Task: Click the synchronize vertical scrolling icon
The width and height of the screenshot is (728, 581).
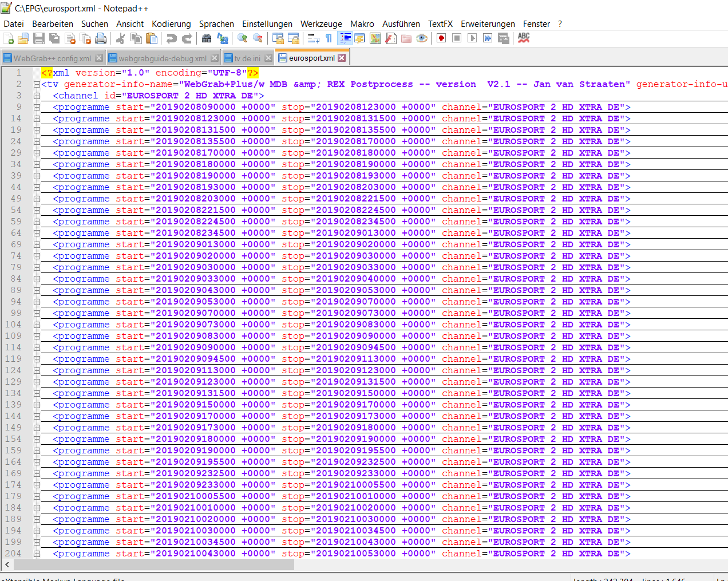Action: (278, 38)
